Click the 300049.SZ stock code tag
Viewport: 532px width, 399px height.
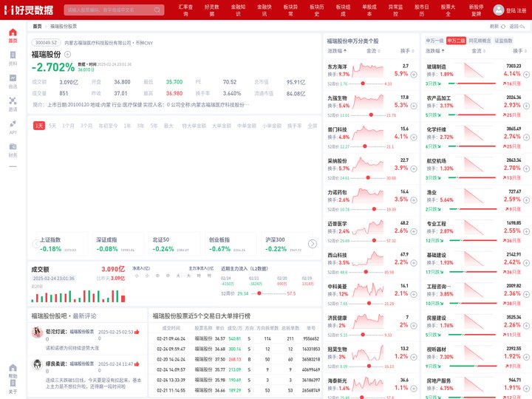click(46, 43)
